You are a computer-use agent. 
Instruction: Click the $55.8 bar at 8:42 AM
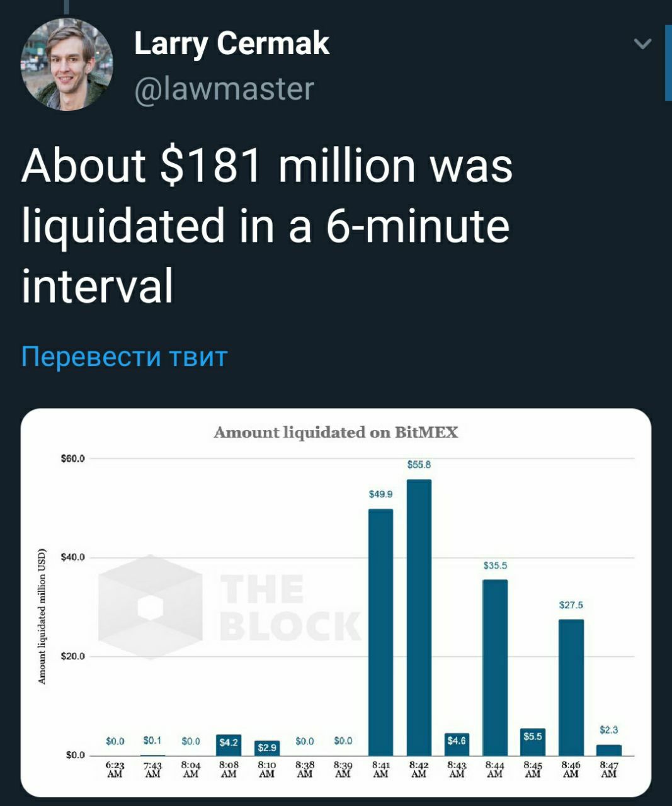point(419,617)
